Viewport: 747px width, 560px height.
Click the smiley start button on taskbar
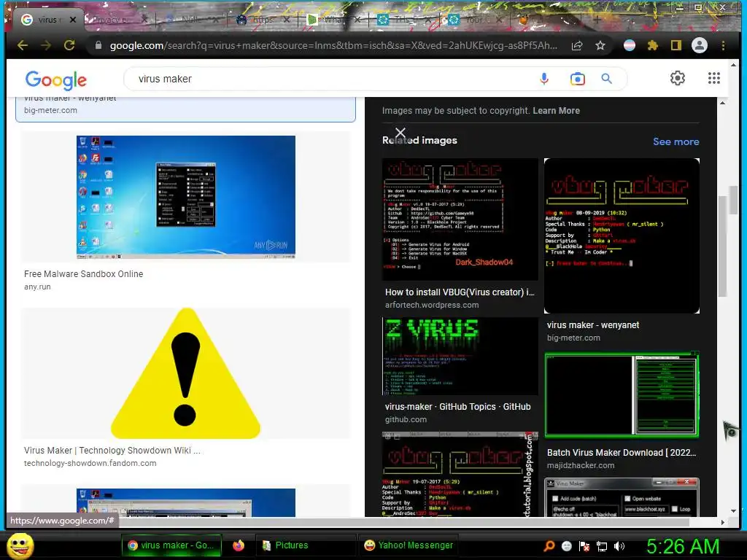tap(20, 545)
